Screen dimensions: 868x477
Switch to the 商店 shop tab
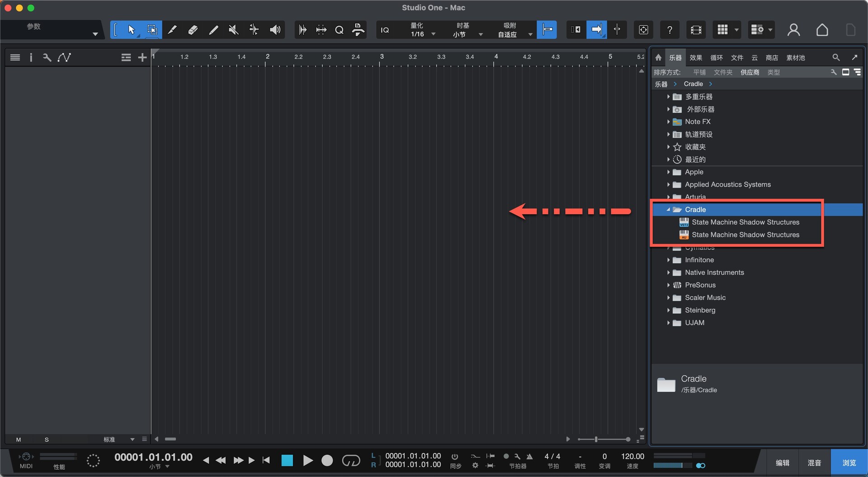pos(772,57)
